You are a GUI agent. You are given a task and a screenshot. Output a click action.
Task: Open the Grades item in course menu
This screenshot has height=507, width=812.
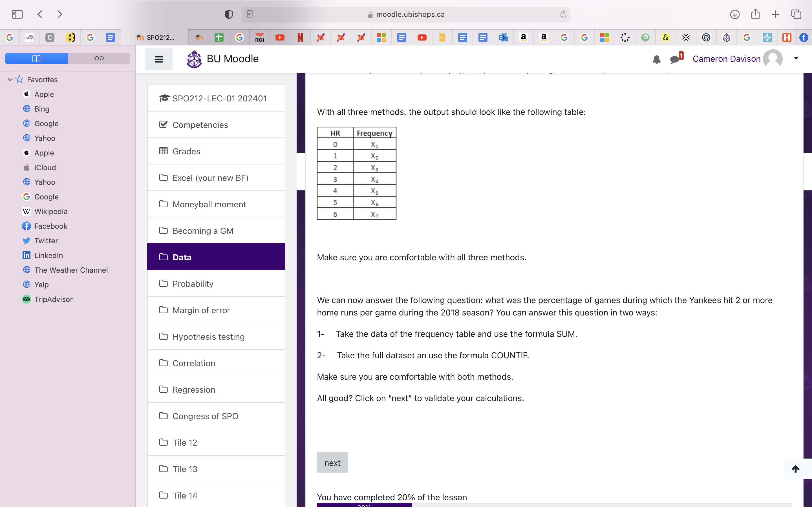pos(186,151)
